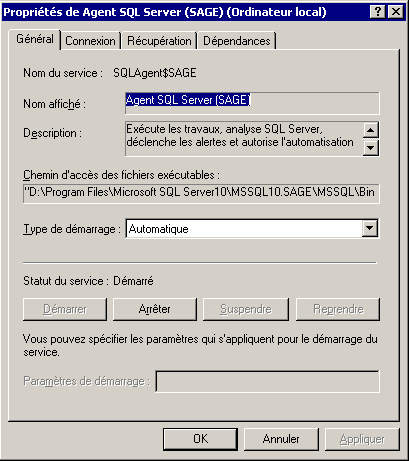
Task: Confirm the dialog with OK
Action: coord(200,439)
